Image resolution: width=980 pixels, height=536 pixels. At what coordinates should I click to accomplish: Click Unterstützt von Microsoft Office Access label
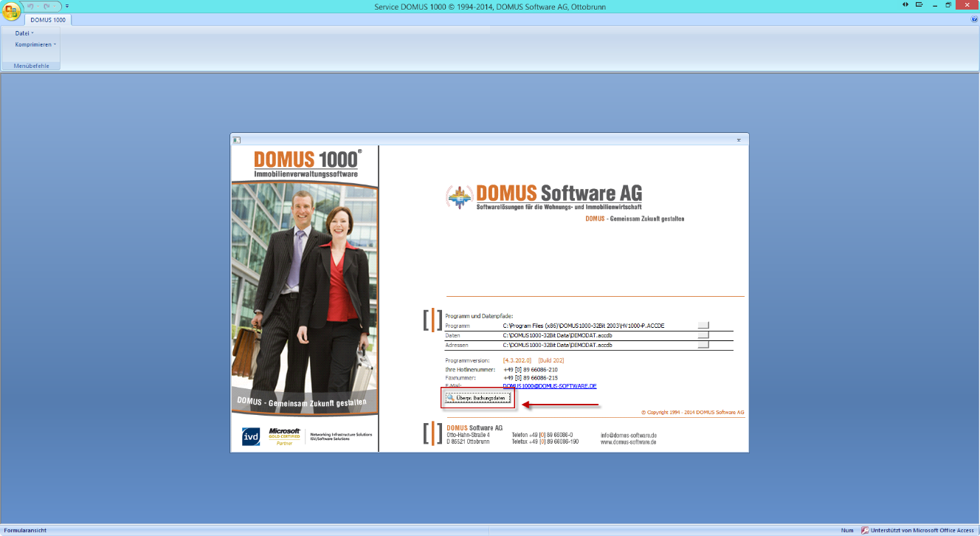tap(922, 530)
